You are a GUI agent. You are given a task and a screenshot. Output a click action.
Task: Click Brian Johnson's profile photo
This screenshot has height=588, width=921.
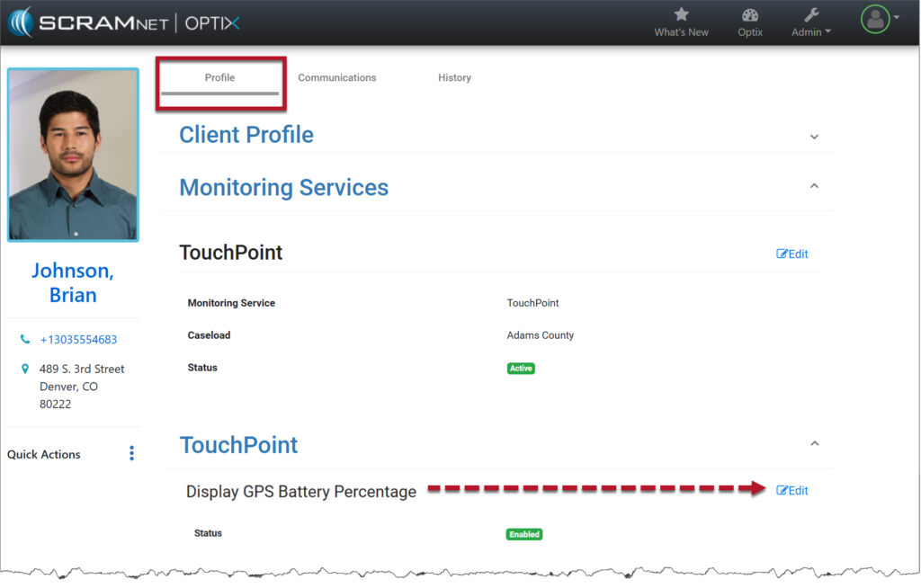tap(73, 154)
